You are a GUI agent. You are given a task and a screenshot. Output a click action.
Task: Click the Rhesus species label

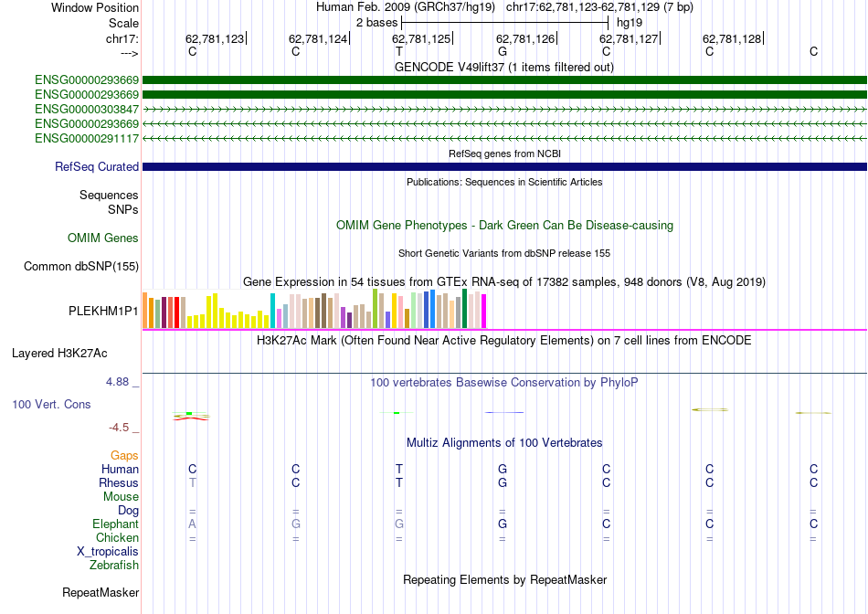click(119, 482)
